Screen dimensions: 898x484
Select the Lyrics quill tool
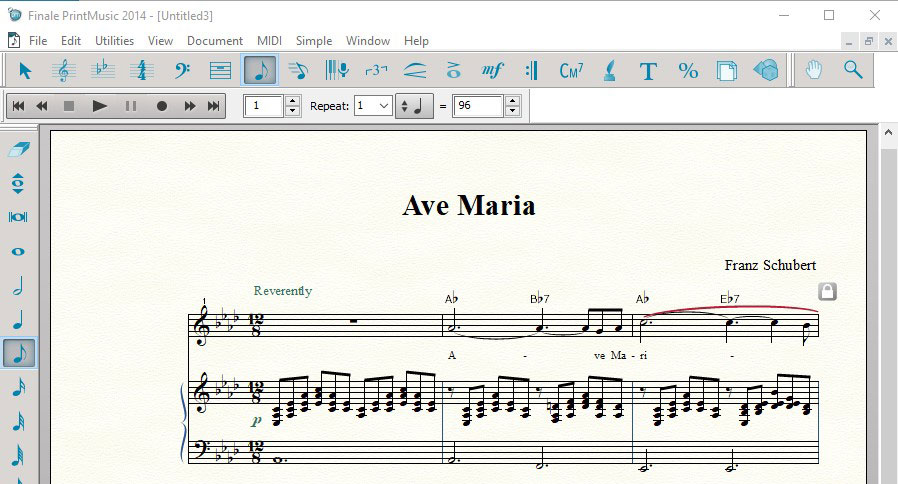click(x=610, y=70)
